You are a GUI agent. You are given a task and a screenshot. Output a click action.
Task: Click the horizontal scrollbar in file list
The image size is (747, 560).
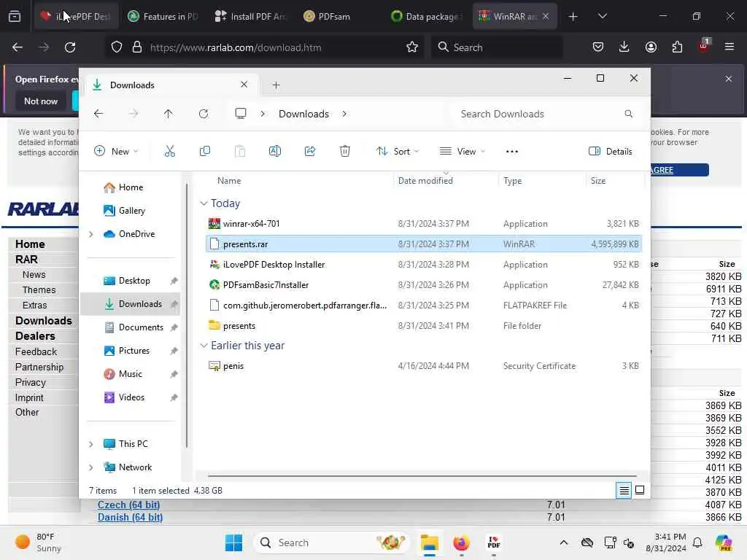[x=422, y=475]
